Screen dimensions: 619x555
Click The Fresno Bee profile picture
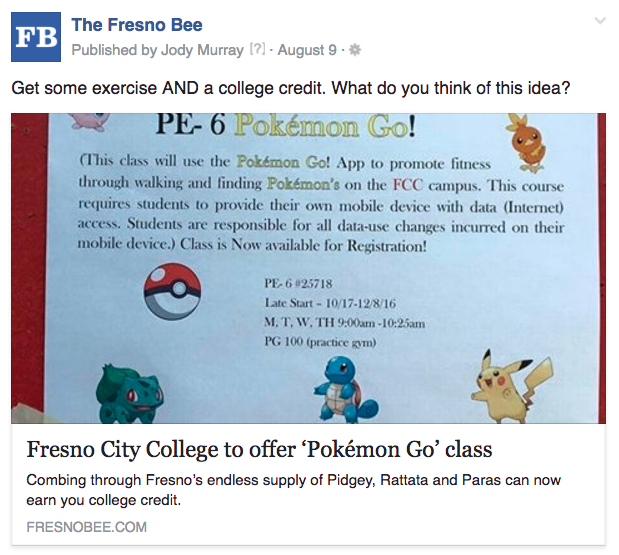click(x=36, y=37)
